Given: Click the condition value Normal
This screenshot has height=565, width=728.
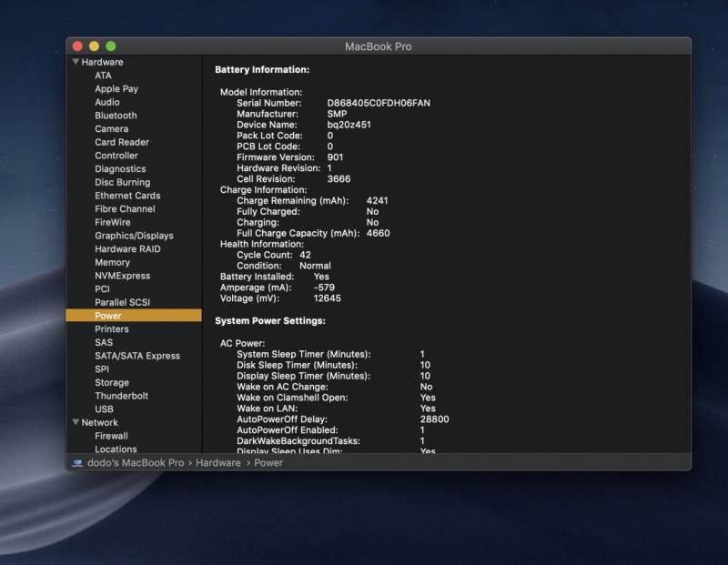Looking at the screenshot, I should tap(315, 266).
